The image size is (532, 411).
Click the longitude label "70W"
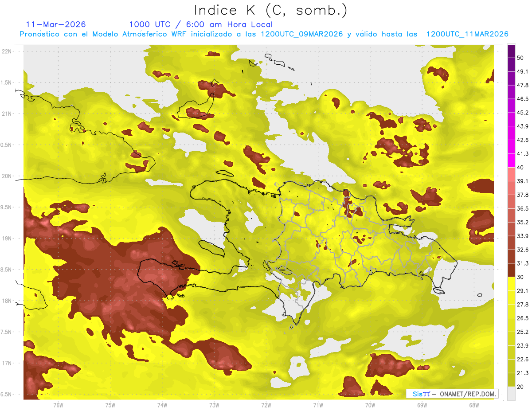coord(370,405)
